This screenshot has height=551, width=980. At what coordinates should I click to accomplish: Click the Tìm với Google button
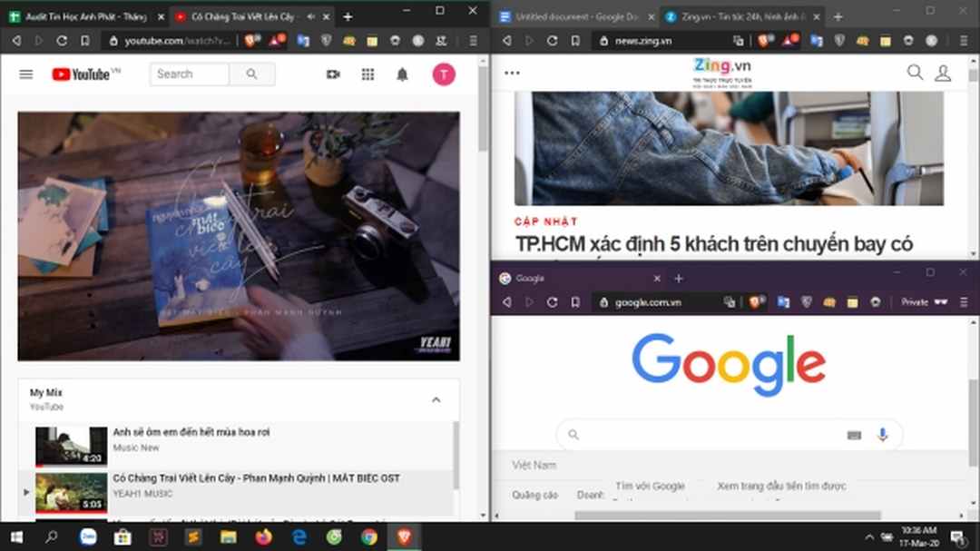[650, 486]
